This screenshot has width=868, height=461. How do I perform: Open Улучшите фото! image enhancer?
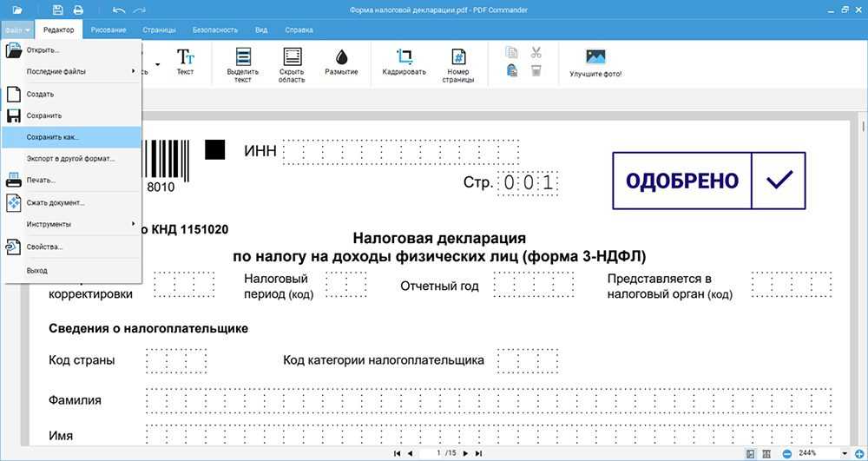tap(595, 63)
